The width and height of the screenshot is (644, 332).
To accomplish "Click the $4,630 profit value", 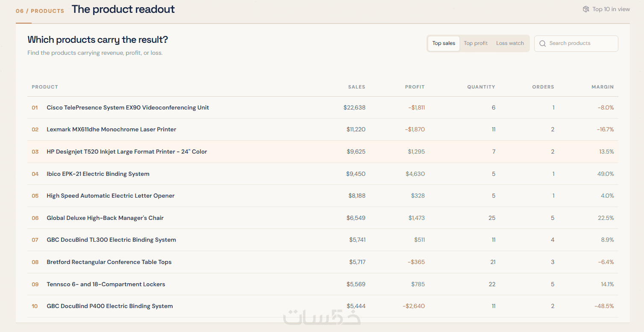I will tap(415, 174).
